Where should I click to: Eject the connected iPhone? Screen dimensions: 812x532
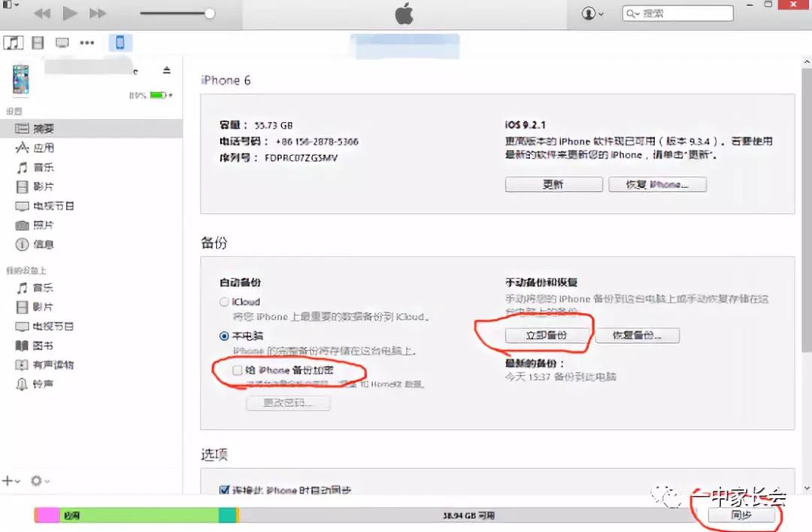click(166, 70)
